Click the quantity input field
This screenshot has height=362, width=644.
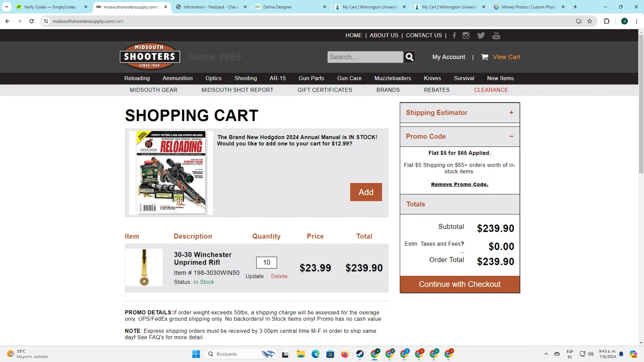267,262
